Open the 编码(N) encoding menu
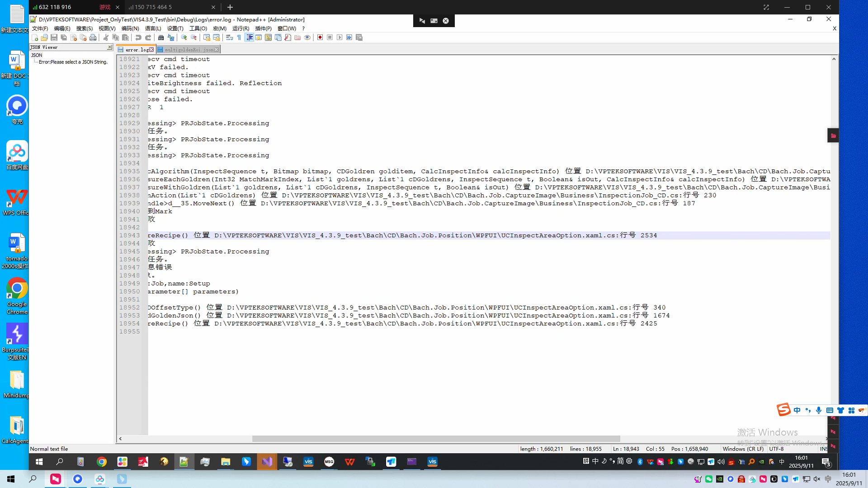Image resolution: width=868 pixels, height=488 pixels. tap(130, 28)
